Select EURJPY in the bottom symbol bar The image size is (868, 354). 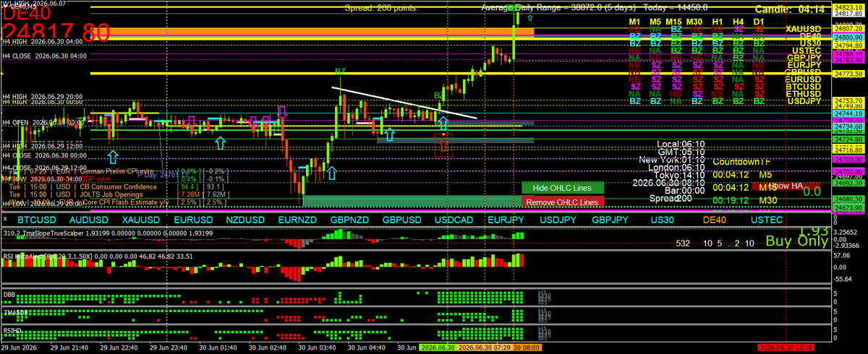point(506,219)
